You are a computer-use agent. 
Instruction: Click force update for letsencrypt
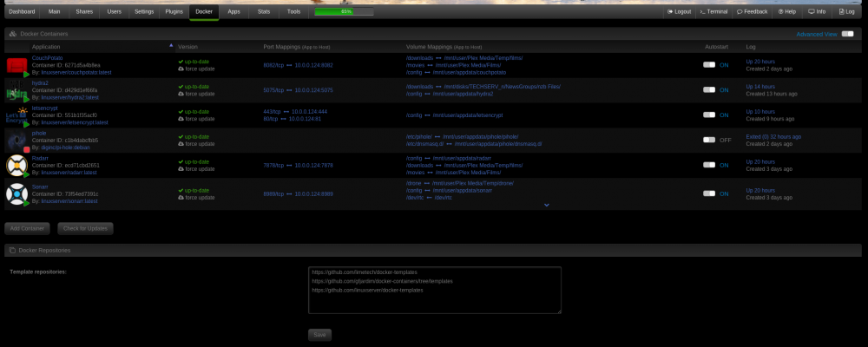click(196, 119)
